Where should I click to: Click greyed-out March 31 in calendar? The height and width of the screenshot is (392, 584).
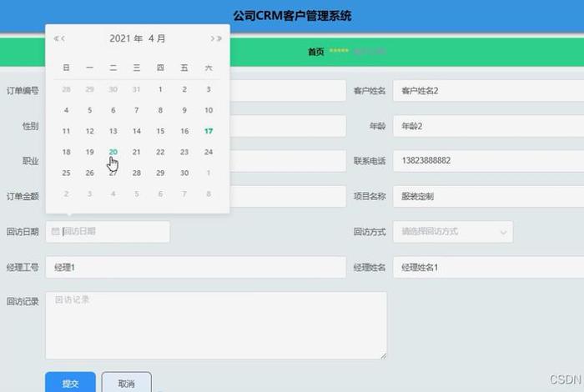pos(137,89)
